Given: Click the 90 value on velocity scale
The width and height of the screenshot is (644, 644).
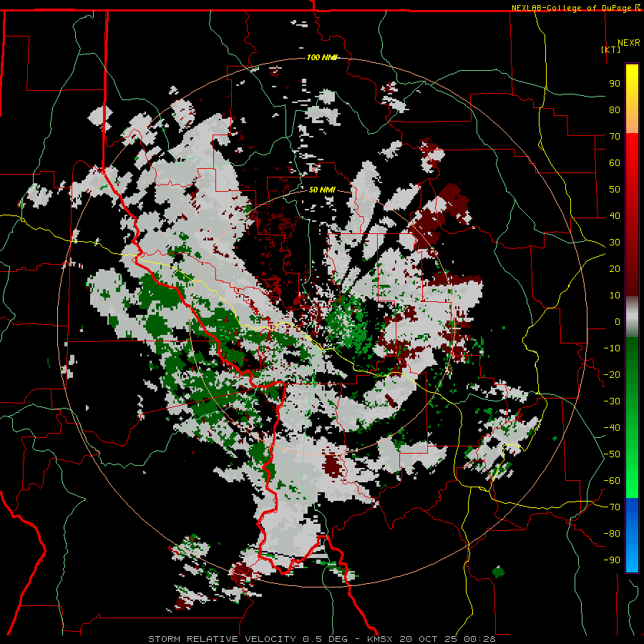Looking at the screenshot, I should pyautogui.click(x=615, y=84).
